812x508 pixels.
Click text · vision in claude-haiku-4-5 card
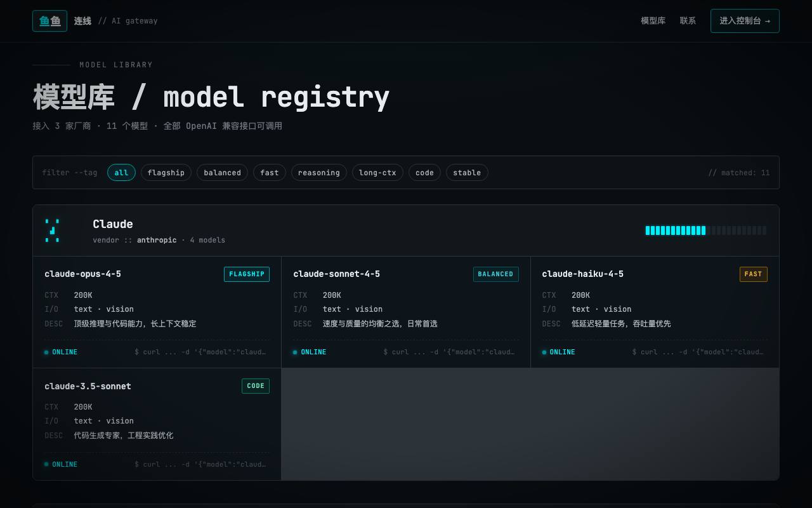click(601, 309)
